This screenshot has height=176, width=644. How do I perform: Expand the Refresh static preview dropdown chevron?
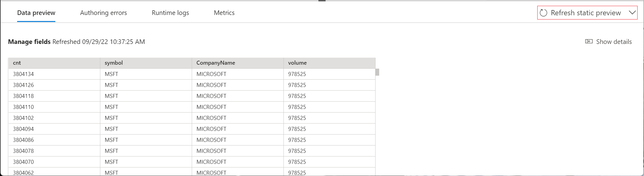[x=633, y=13]
